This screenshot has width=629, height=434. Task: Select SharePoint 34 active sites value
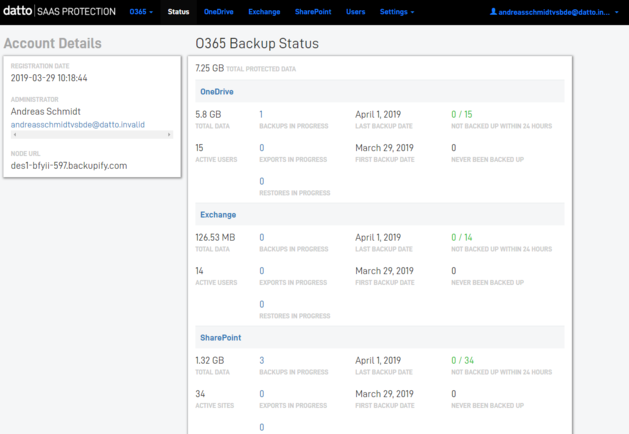pos(200,394)
